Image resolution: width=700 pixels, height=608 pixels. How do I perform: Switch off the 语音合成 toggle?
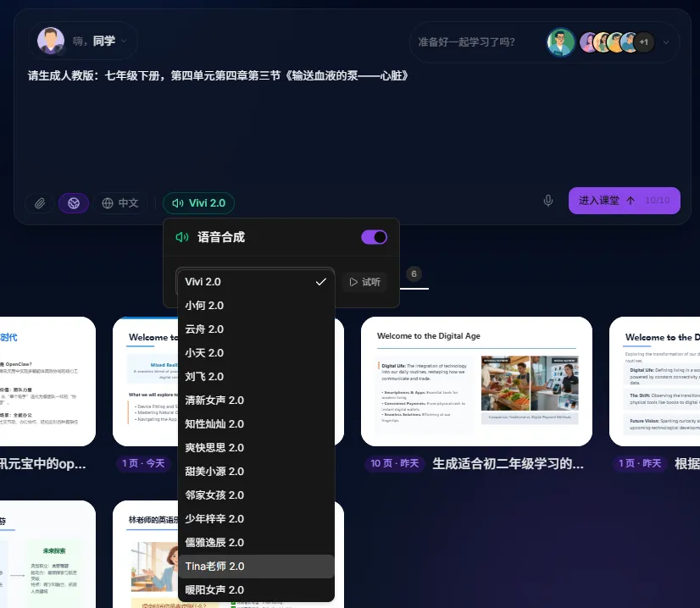[x=374, y=237]
